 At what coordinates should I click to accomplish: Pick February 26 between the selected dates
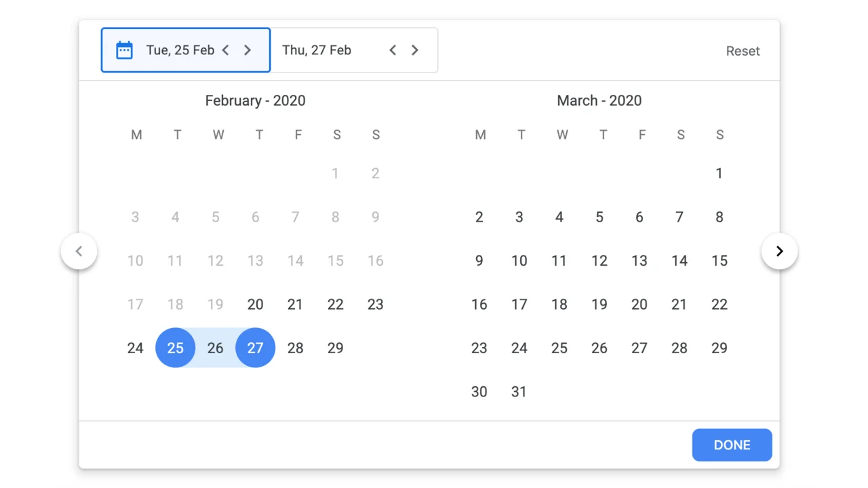215,348
